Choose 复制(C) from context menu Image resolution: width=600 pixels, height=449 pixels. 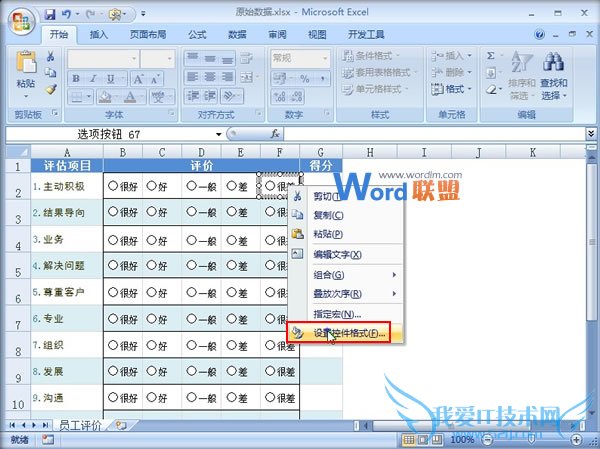(x=344, y=215)
